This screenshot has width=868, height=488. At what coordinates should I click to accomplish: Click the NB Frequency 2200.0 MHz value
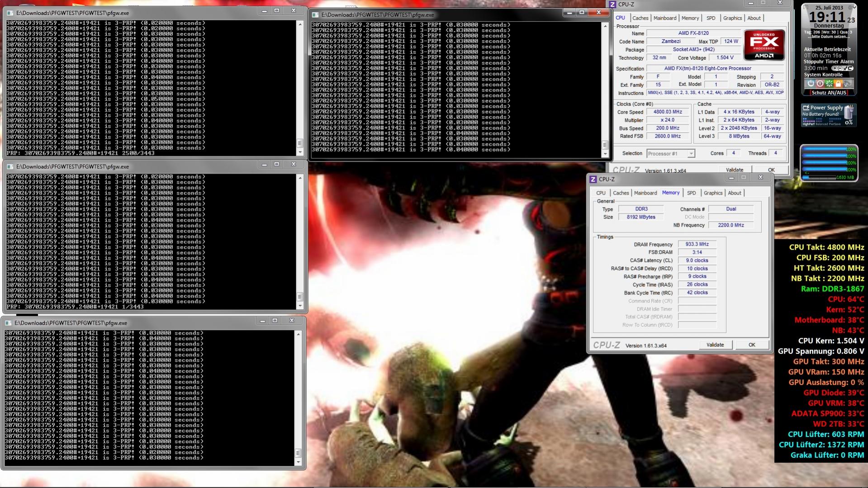pos(731,225)
